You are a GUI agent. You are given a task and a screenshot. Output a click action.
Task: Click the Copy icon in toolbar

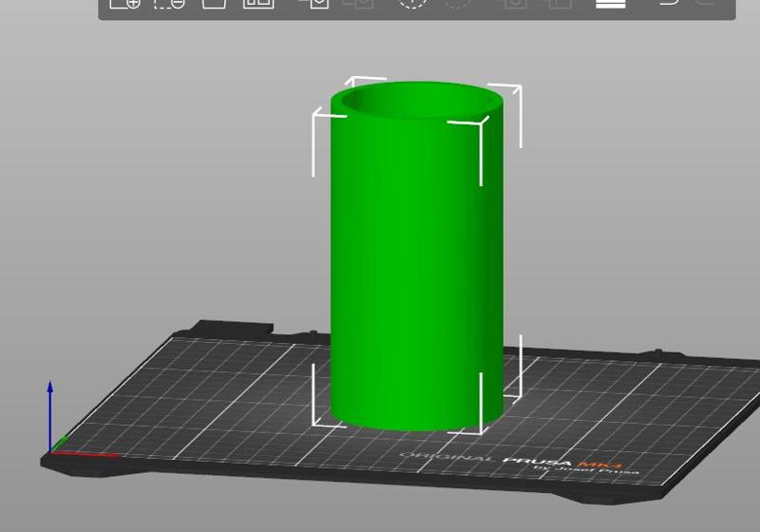[313, 3]
